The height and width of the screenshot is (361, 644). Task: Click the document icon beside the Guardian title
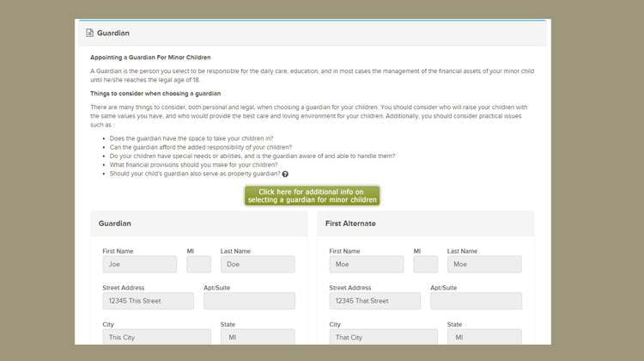(89, 34)
